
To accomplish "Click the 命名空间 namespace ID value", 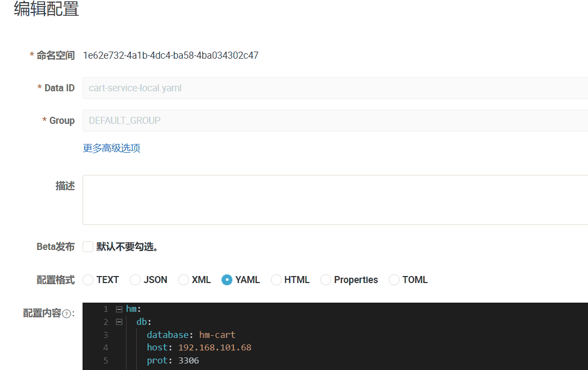I will (x=170, y=55).
